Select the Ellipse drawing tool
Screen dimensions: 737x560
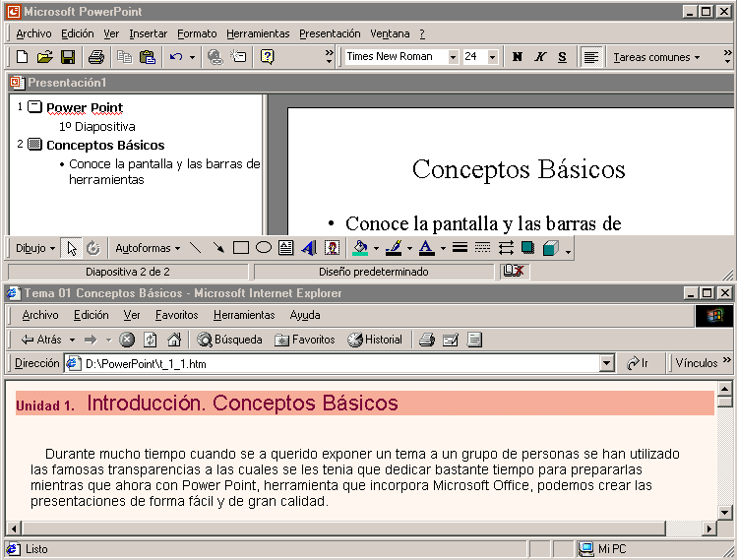point(264,248)
